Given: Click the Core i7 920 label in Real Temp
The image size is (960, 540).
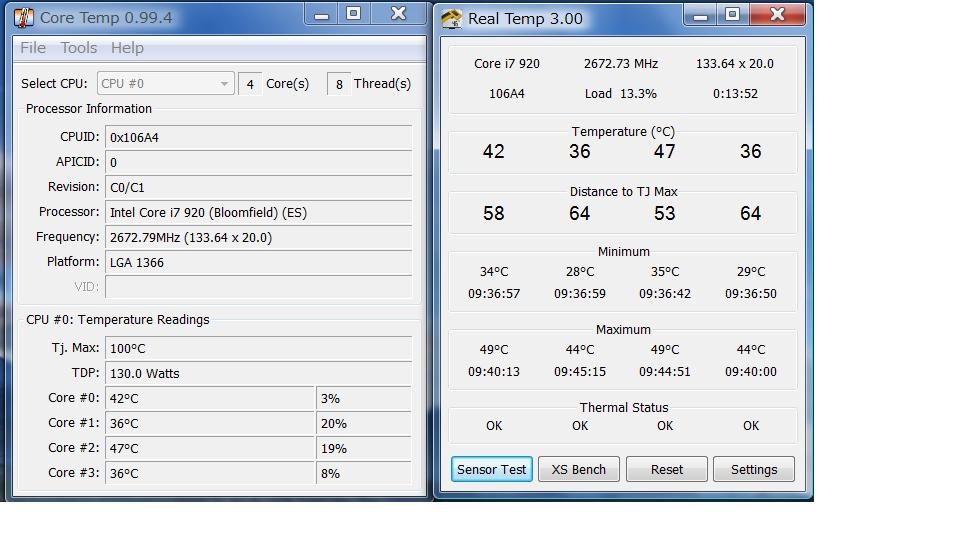Looking at the screenshot, I should [x=507, y=64].
